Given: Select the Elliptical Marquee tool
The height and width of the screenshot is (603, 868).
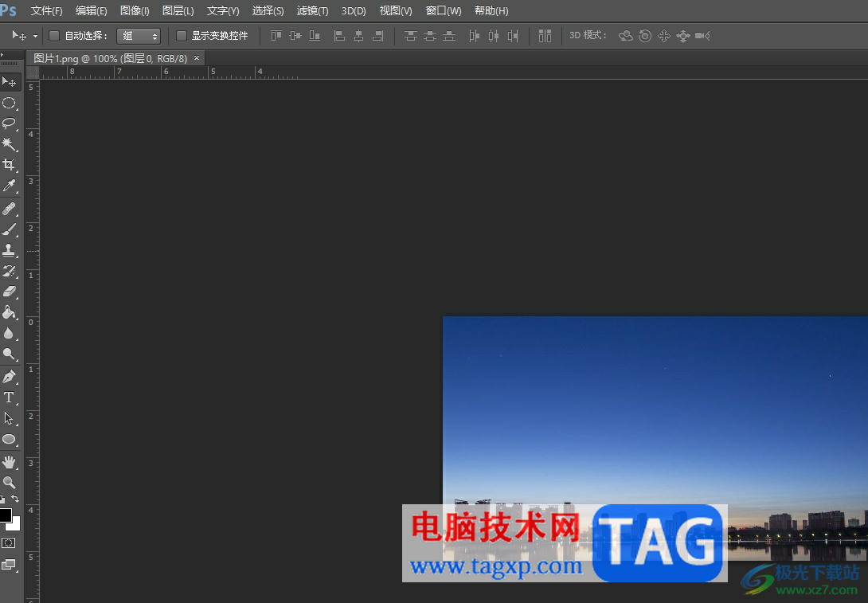Looking at the screenshot, I should [x=9, y=103].
